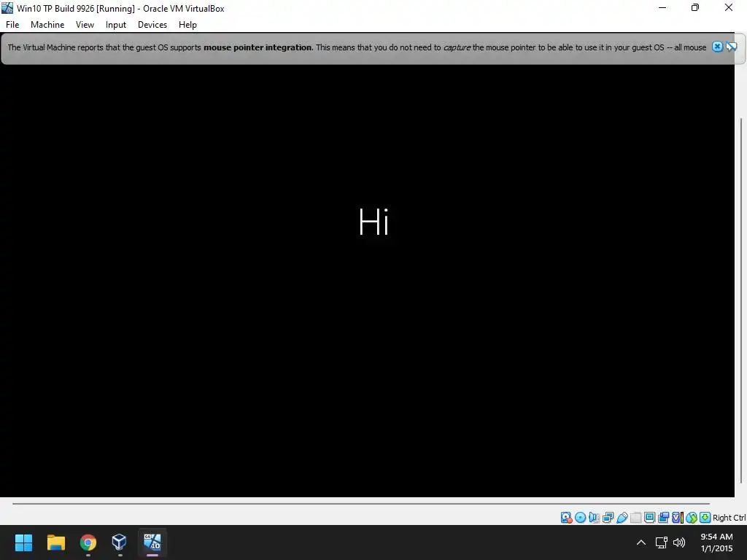The width and height of the screenshot is (747, 560).
Task: Open the Input menu
Action: [x=116, y=25]
